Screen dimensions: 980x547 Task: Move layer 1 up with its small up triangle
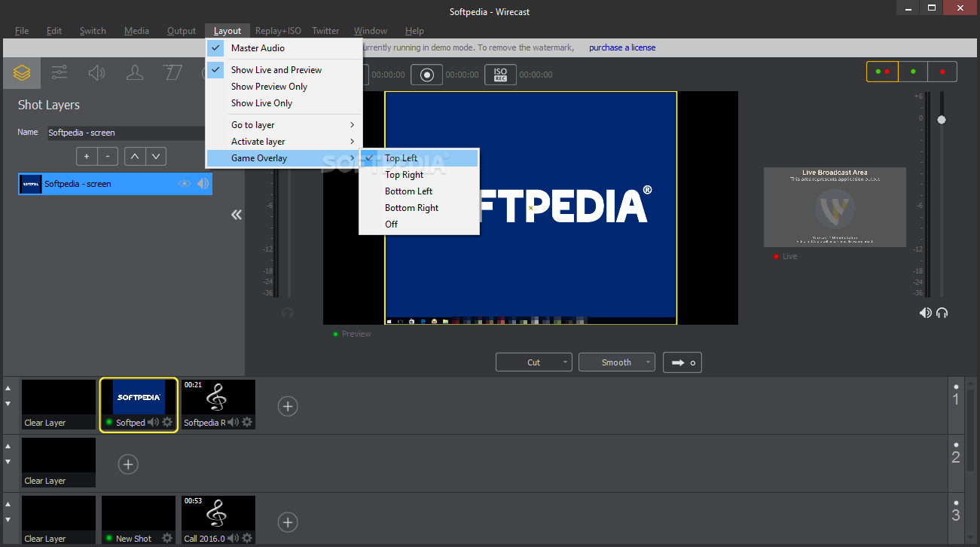(x=8, y=388)
